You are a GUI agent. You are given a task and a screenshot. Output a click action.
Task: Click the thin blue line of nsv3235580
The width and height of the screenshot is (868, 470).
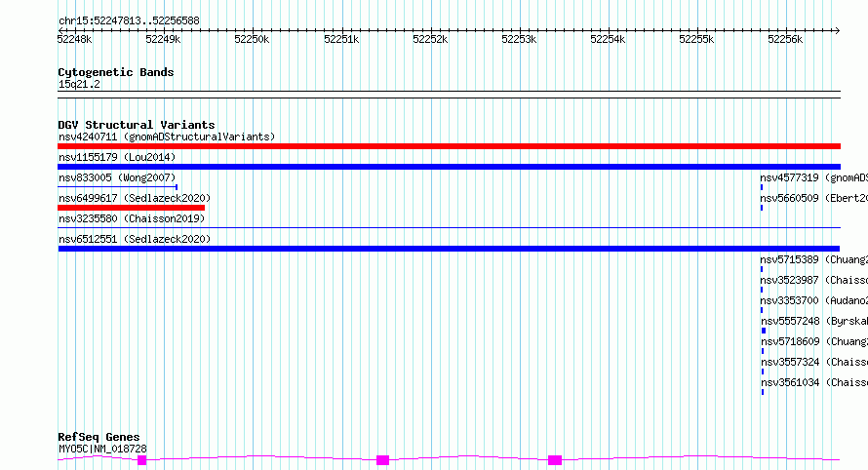pos(449,227)
